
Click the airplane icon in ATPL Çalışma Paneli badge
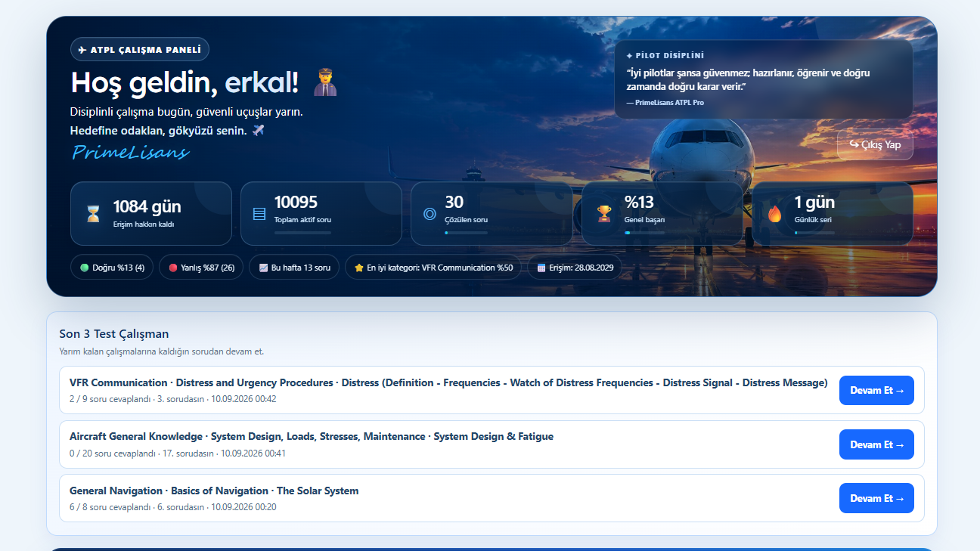click(82, 50)
